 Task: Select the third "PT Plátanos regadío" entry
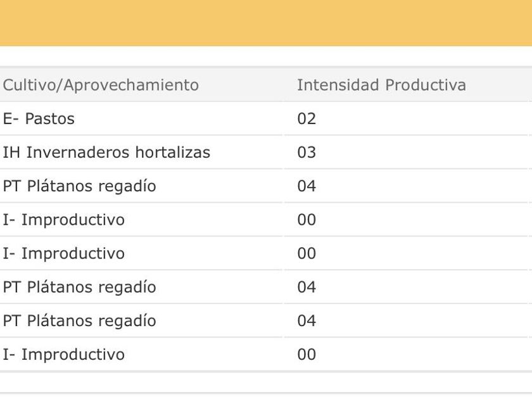click(79, 320)
